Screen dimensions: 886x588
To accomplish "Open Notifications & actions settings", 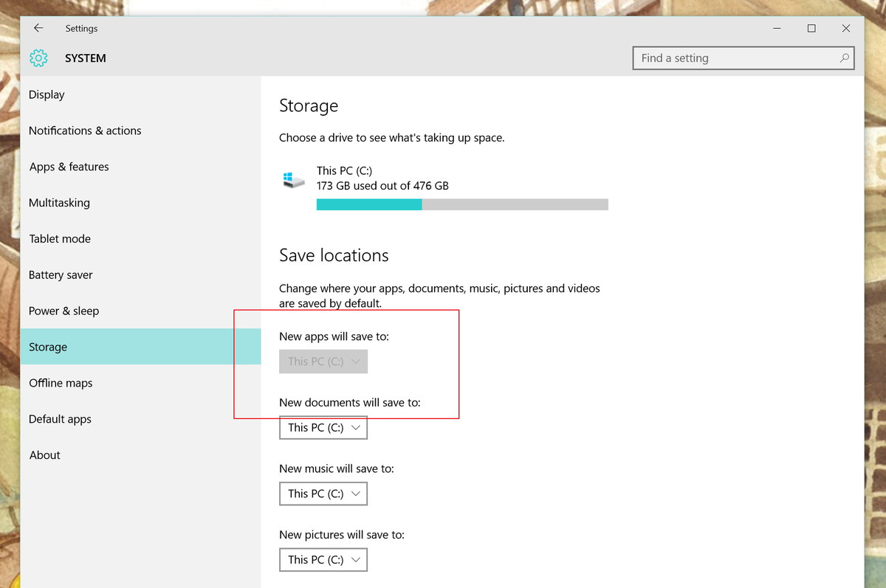I will (x=84, y=131).
